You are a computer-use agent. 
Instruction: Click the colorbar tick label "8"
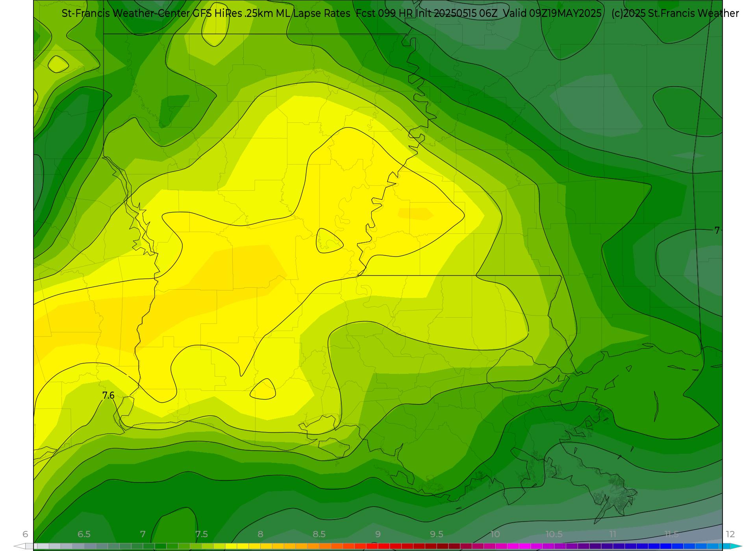pos(260,534)
